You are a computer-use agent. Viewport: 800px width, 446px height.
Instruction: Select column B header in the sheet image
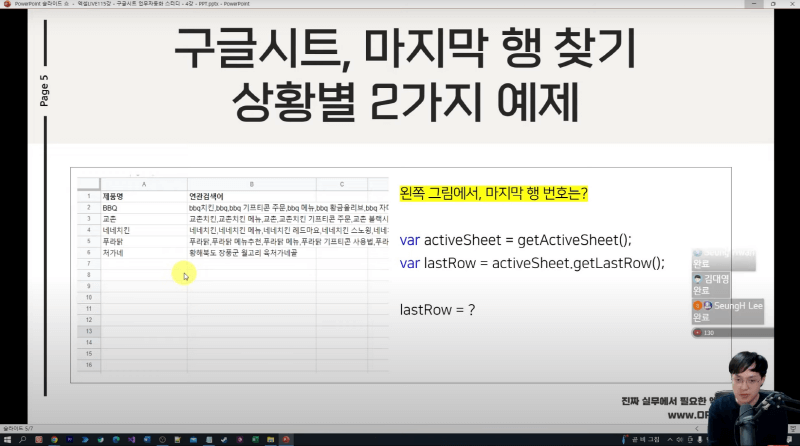(x=252, y=184)
